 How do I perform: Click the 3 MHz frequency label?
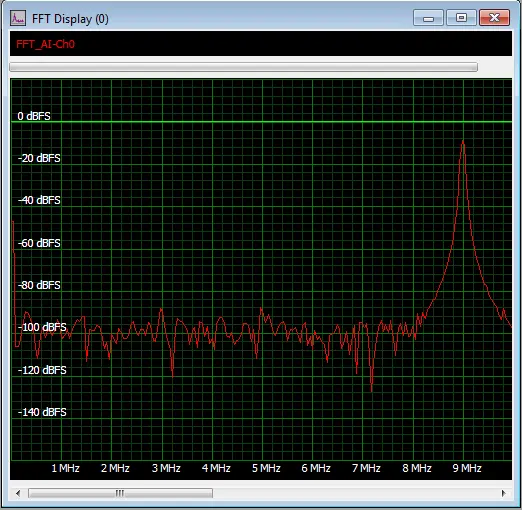(166, 468)
